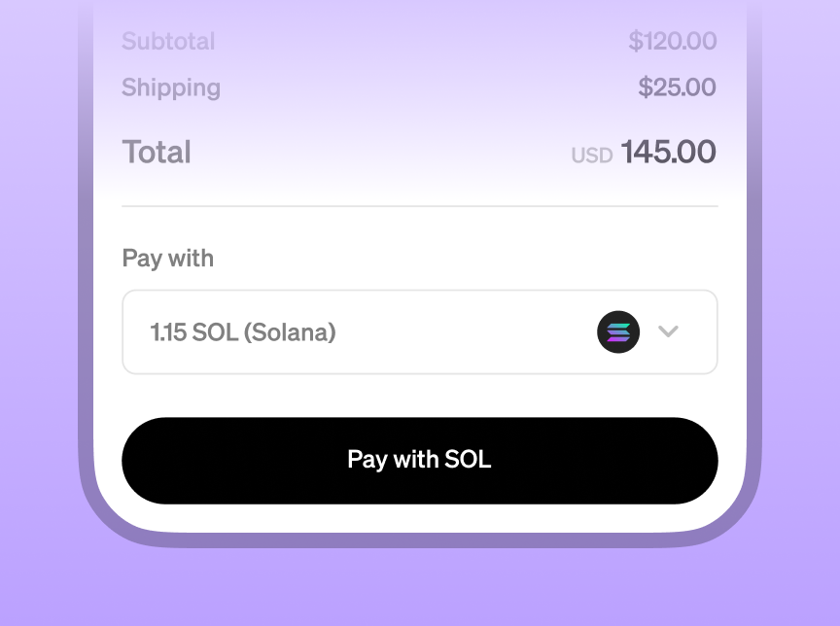Click the Shipping label
The height and width of the screenshot is (626, 840).
(171, 87)
